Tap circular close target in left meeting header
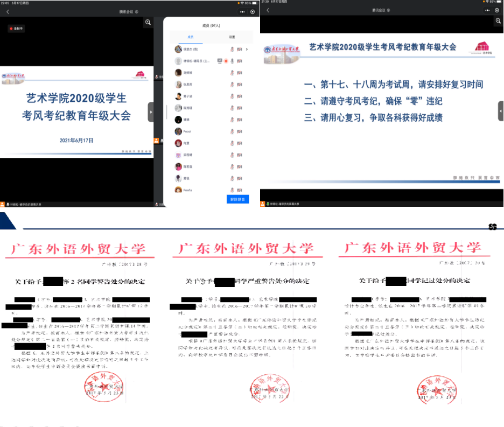 tap(253, 11)
